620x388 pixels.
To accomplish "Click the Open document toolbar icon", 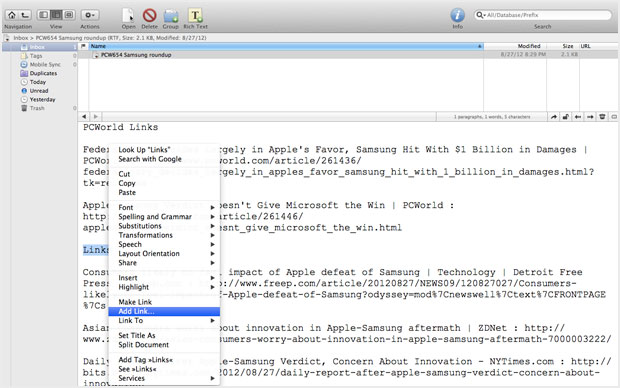I will click(x=128, y=15).
